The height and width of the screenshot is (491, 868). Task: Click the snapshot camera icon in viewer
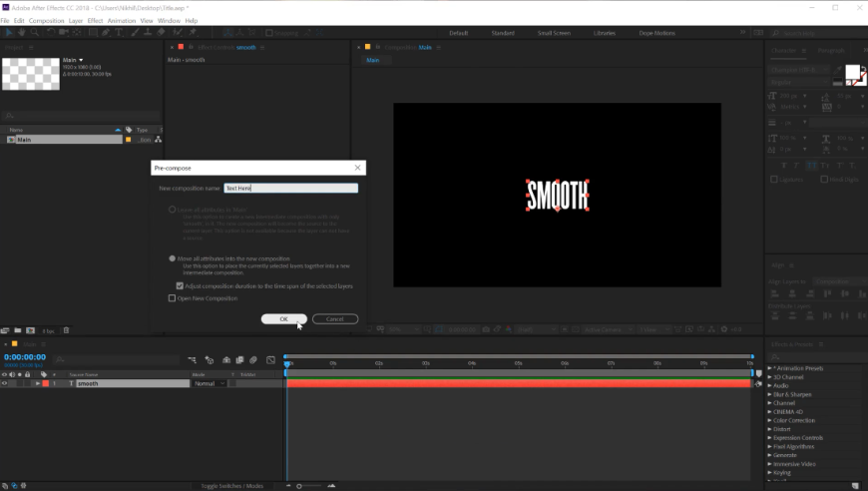[486, 329]
